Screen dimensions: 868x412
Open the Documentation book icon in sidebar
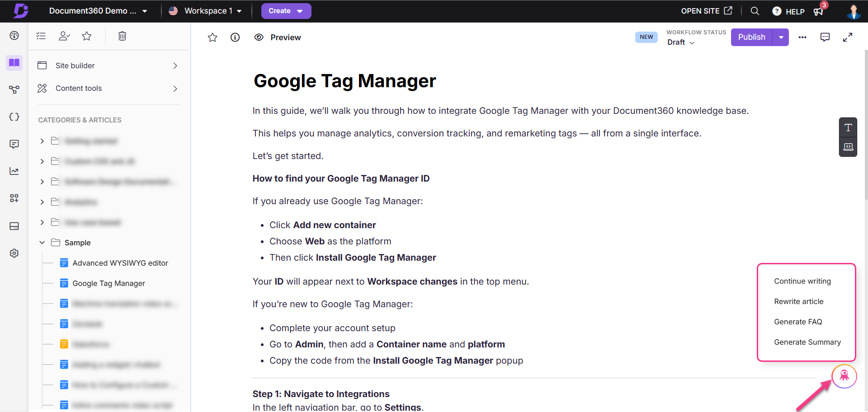pos(14,63)
